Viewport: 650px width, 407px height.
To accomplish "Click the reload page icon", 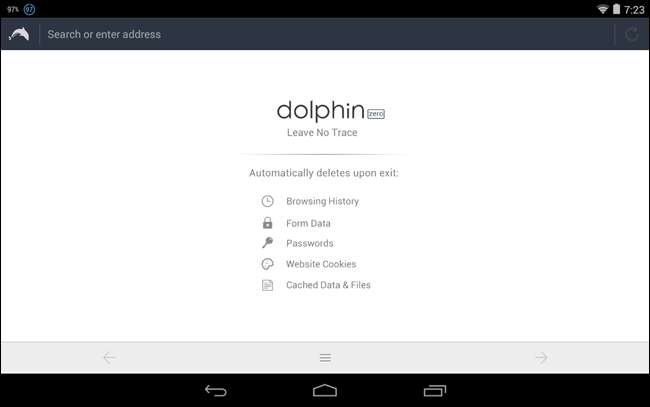I will [x=632, y=34].
